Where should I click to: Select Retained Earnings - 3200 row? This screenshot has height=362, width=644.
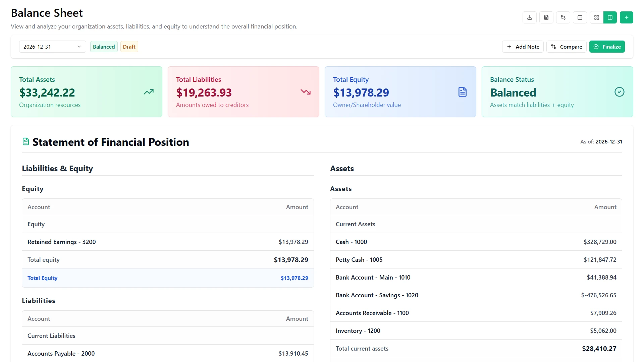point(168,242)
